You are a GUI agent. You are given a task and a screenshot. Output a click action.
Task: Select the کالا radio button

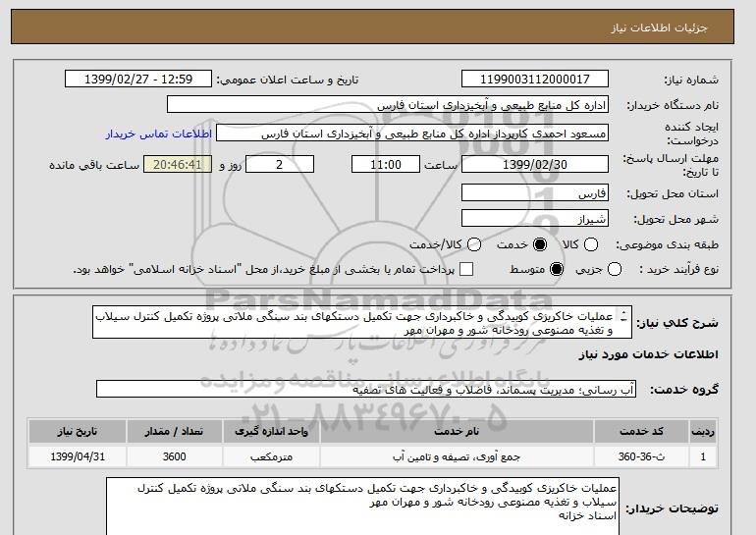(x=591, y=244)
